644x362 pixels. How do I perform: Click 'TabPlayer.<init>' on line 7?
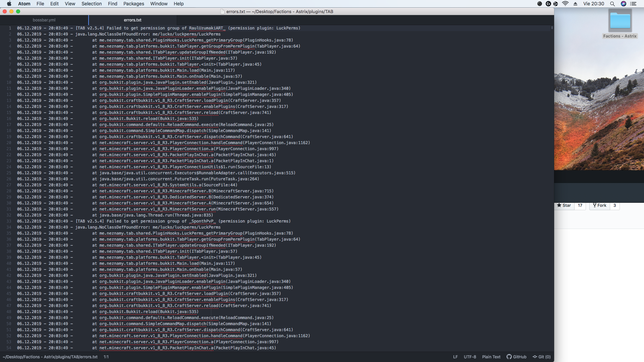(x=196, y=64)
